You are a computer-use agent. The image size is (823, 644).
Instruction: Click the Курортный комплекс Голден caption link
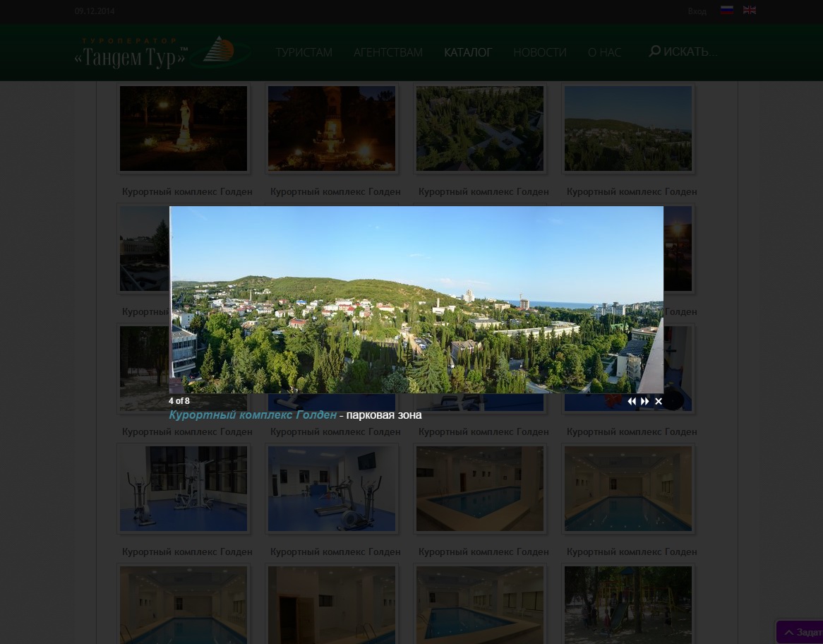point(253,415)
